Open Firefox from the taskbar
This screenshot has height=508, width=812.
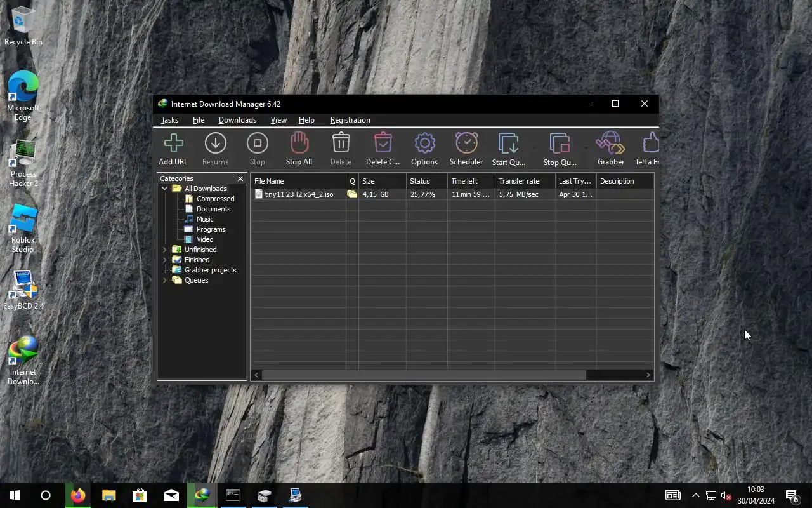pyautogui.click(x=78, y=495)
